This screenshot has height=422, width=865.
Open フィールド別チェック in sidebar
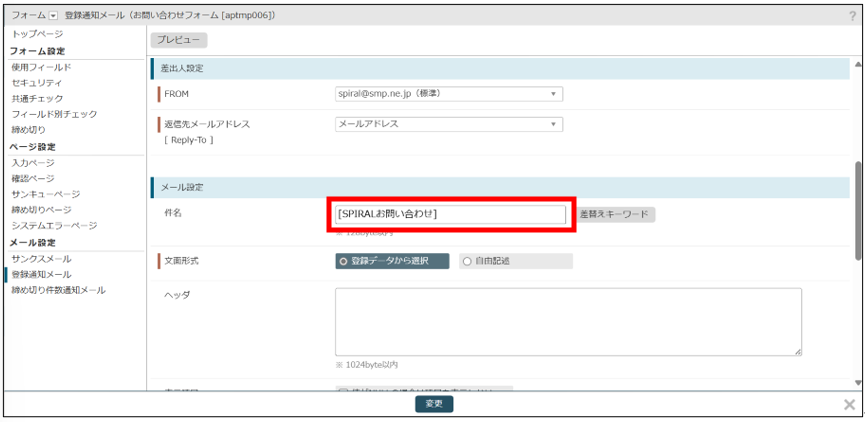tap(54, 114)
